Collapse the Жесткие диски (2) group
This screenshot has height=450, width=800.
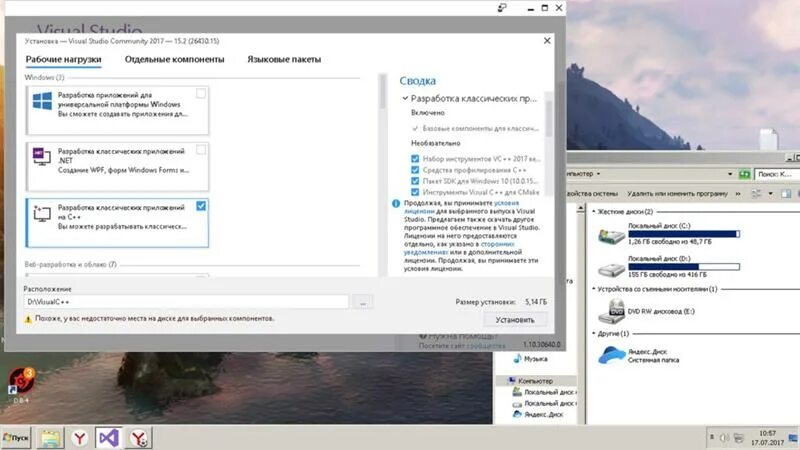593,211
